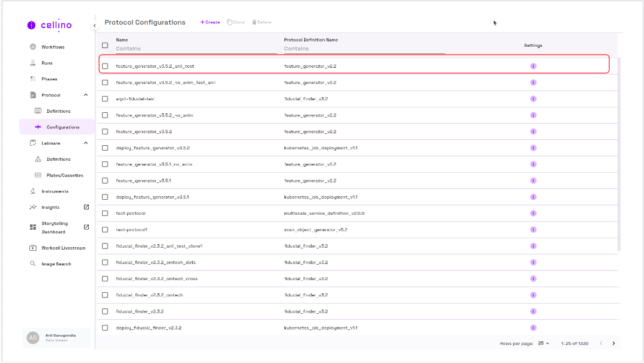
Task: Select the test-protocol row checkbox
Action: [x=105, y=214]
